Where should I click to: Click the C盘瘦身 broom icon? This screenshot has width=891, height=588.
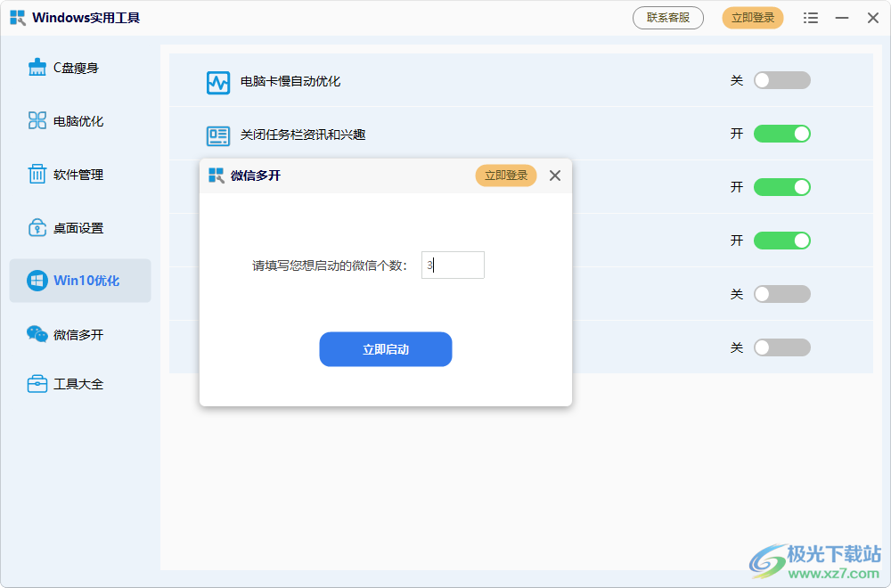(37, 68)
